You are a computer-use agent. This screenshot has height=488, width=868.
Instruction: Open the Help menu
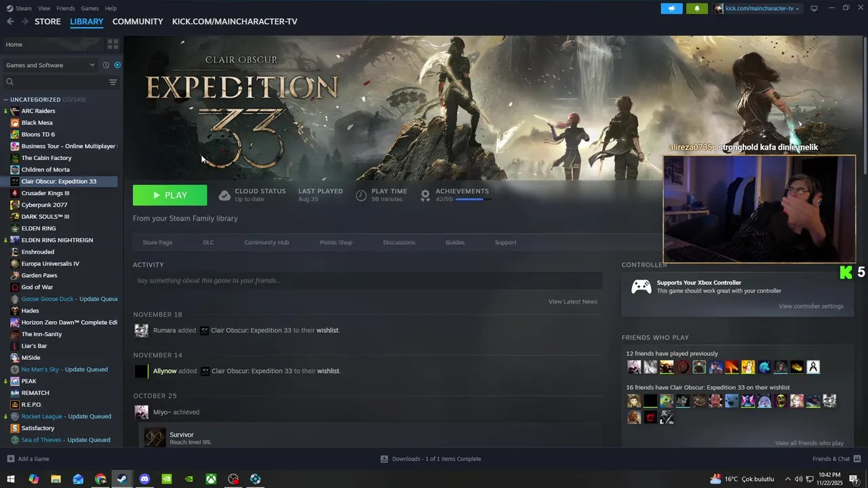point(111,8)
